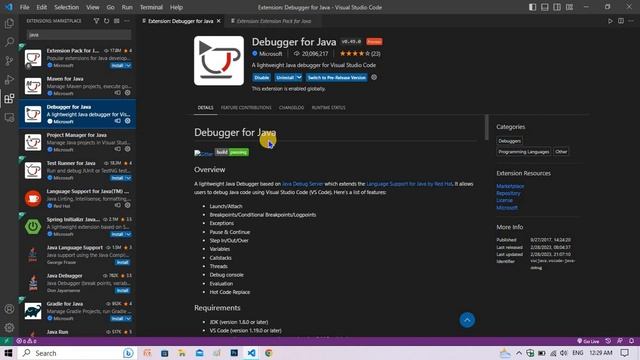Open the extension settings gear beside Pre-Release button
Image resolution: width=640 pixels, height=360 pixels.
pos(374,77)
